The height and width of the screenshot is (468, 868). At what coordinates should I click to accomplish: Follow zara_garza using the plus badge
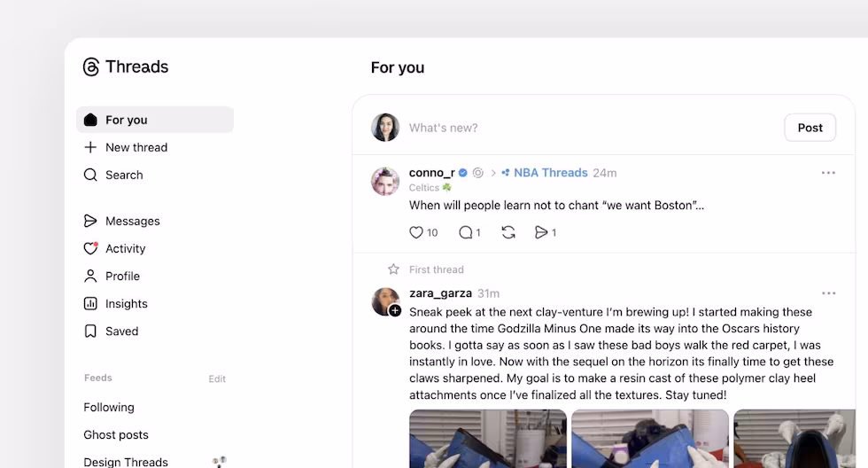pyautogui.click(x=395, y=311)
